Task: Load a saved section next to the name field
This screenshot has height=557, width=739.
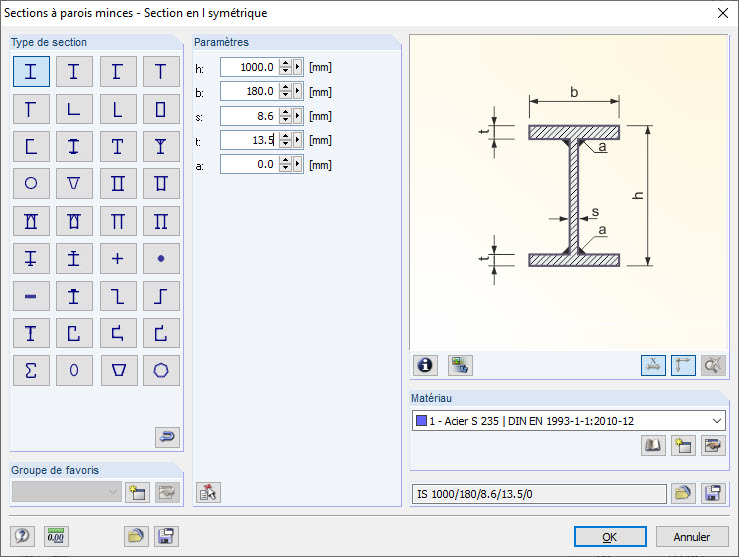Action: click(x=683, y=493)
